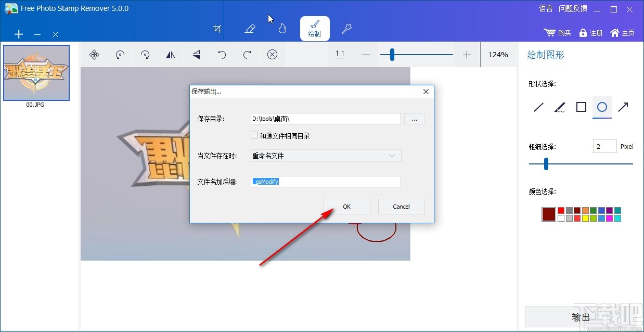Flip the image horizontally
Screen dimensions: 644x332
(171, 55)
